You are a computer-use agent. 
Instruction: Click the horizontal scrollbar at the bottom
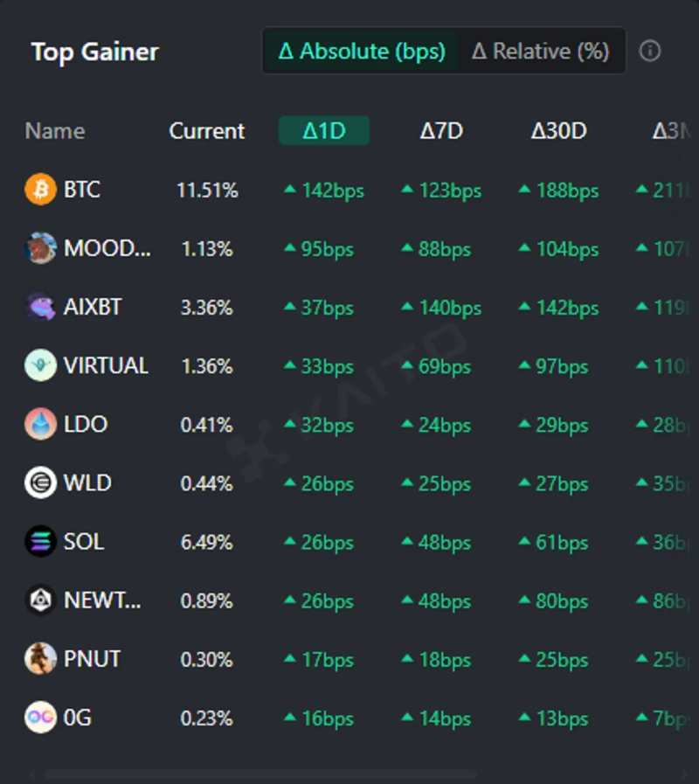(x=260, y=774)
